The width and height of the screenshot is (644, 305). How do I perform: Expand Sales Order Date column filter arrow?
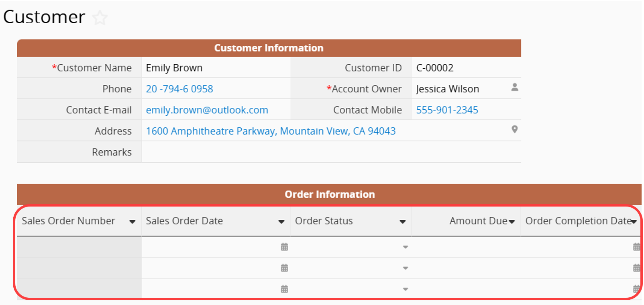point(281,222)
